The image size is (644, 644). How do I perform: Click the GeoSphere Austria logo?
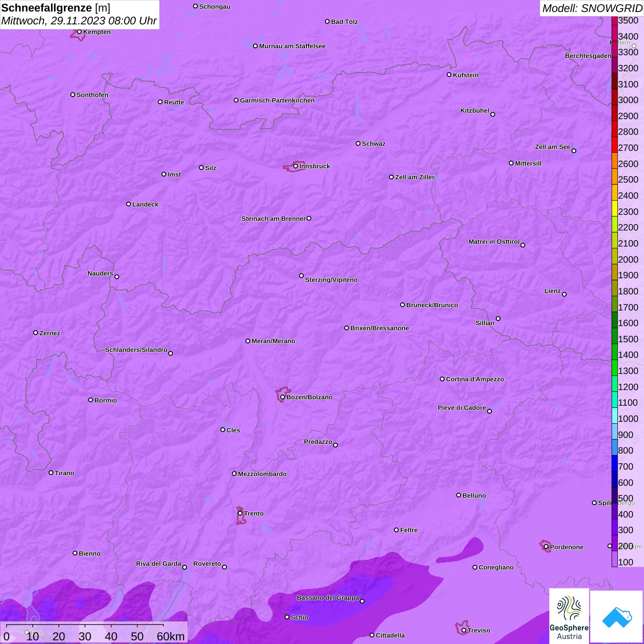(569, 616)
